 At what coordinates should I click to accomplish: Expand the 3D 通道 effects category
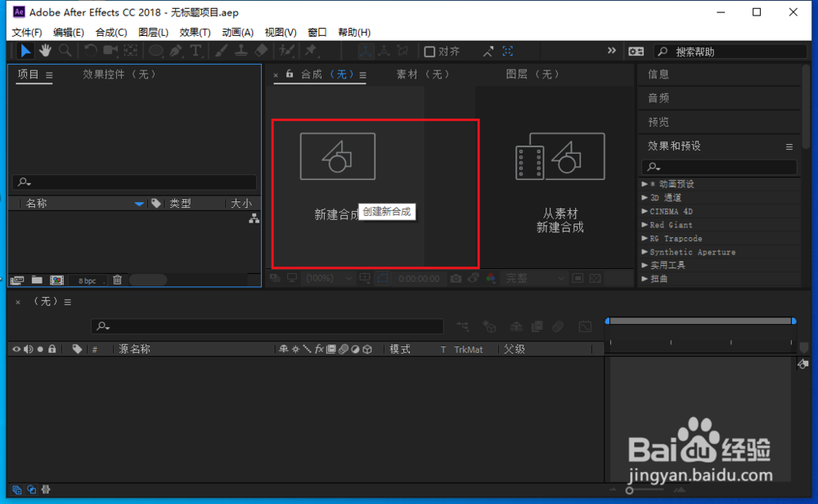tap(645, 198)
